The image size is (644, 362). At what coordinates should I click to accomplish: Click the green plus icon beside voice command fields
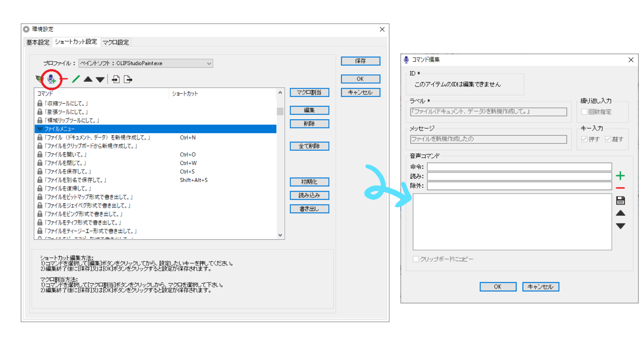620,176
